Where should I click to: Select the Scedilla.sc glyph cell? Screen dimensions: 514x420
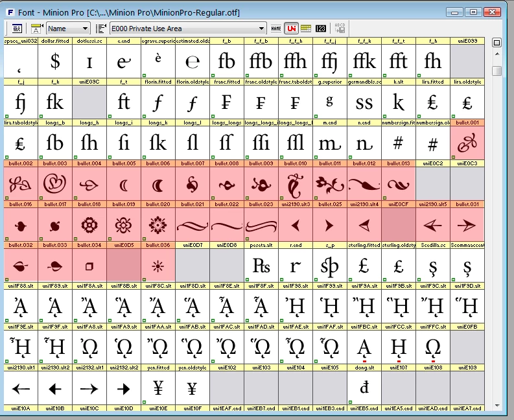tap(433, 265)
